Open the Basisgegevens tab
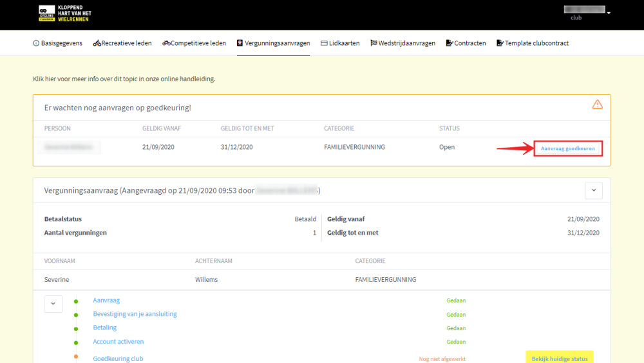Image resolution: width=644 pixels, height=363 pixels. (57, 43)
